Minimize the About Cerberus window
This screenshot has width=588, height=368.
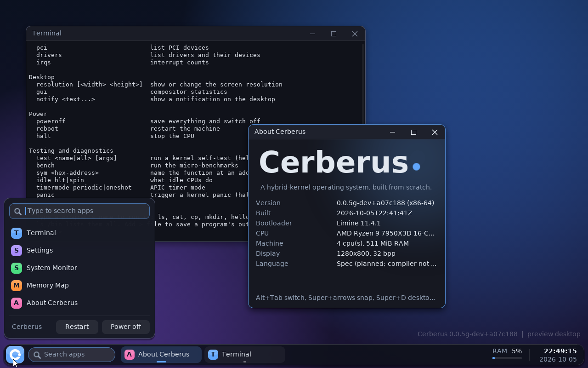click(392, 132)
